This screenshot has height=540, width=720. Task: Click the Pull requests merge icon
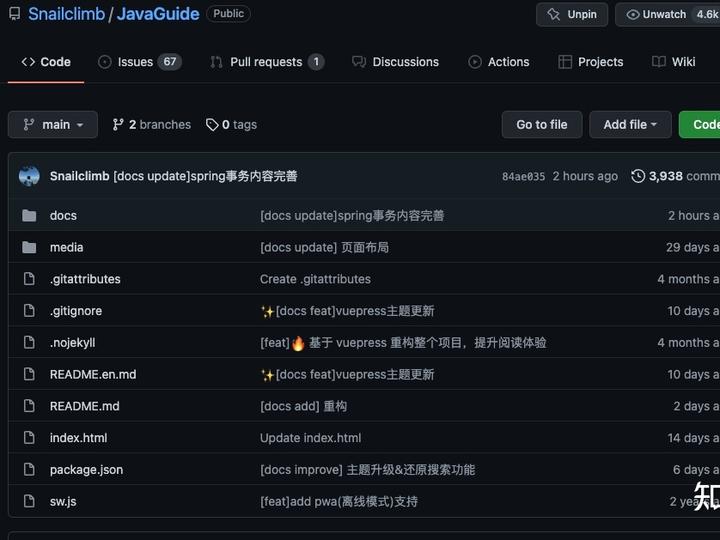click(x=216, y=62)
